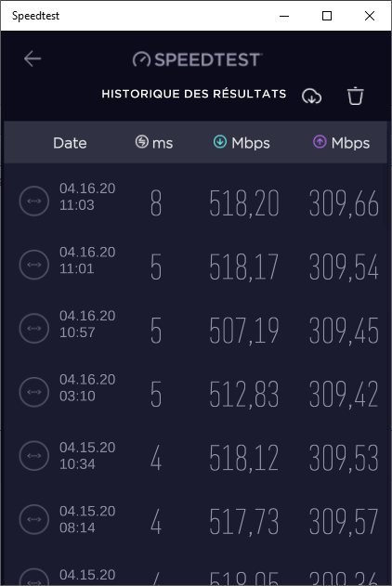Select the 507,19 download result row
The height and width of the screenshot is (586, 392).
(x=196, y=328)
